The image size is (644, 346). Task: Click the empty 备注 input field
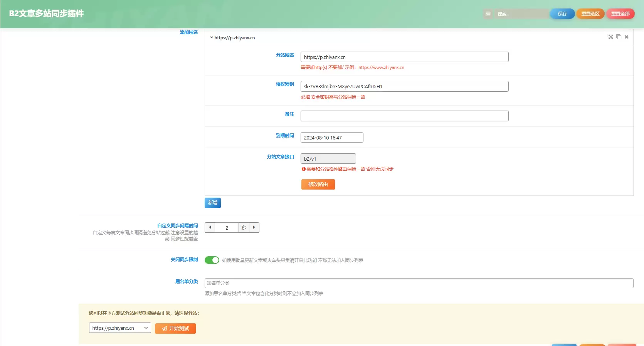coord(404,116)
